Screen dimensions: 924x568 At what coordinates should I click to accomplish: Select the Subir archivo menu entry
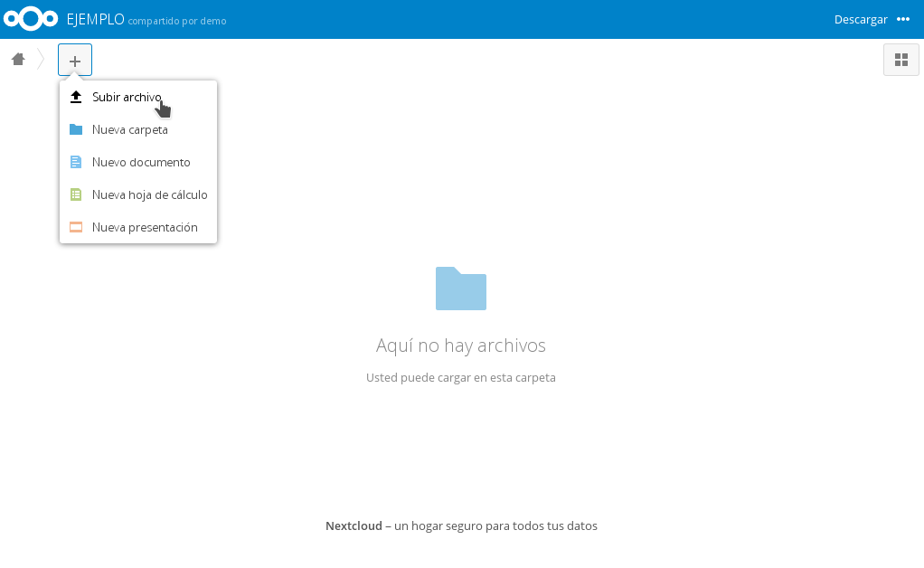click(138, 97)
